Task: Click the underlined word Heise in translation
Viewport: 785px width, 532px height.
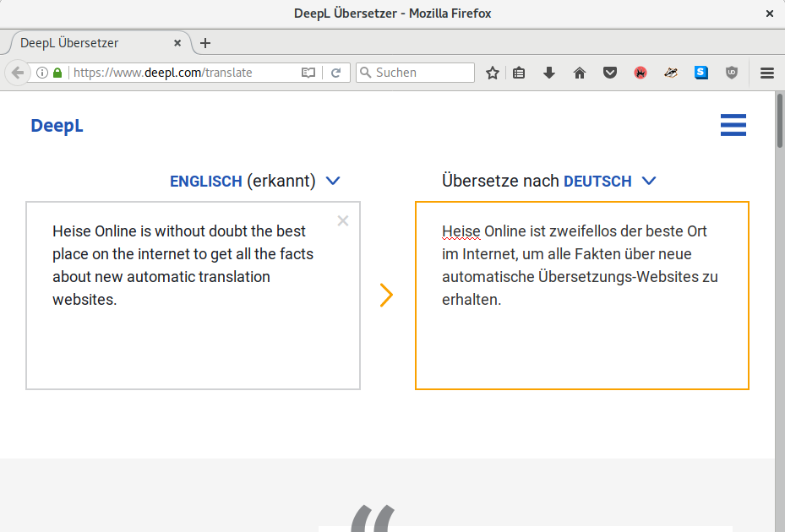Action: point(461,231)
